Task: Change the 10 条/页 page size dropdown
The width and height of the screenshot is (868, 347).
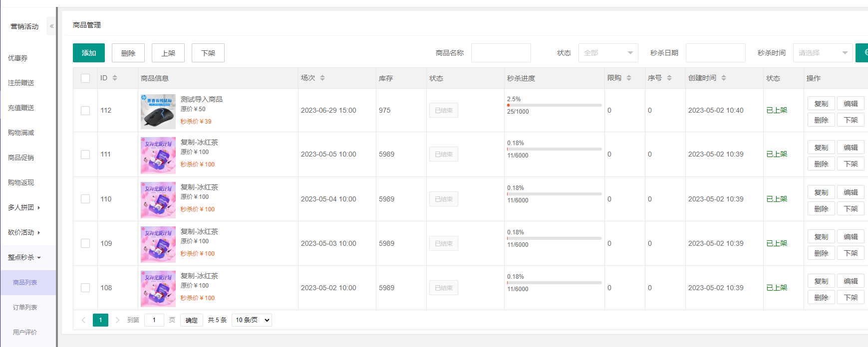Action: [252, 320]
